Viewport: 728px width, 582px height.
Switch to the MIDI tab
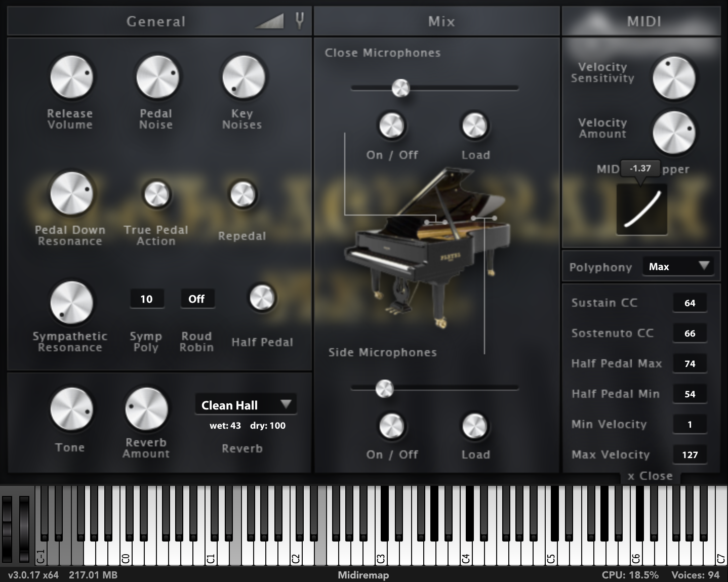pos(643,21)
